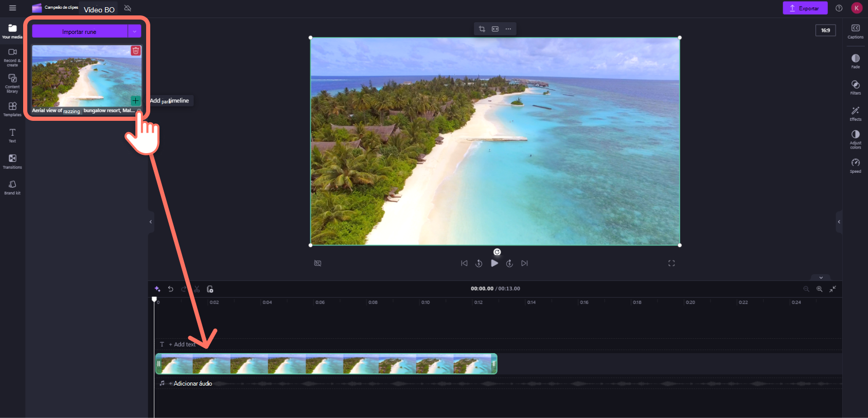868x418 pixels.
Task: Click the cloud sync off icon
Action: click(x=128, y=8)
